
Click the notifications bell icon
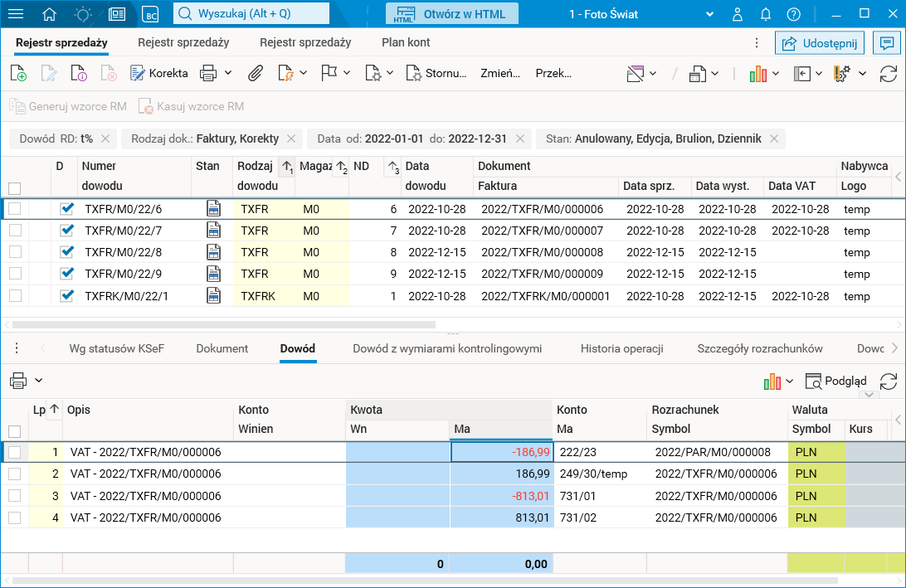(766, 13)
